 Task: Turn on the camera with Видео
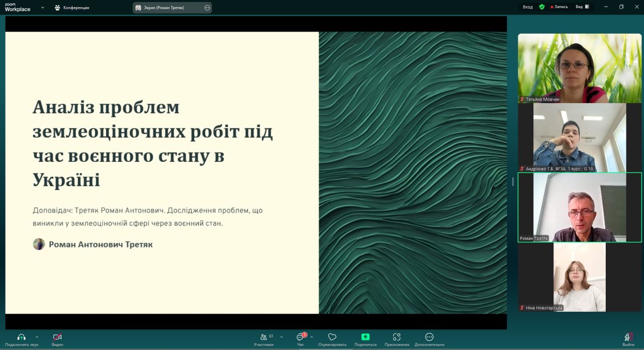coord(57,337)
